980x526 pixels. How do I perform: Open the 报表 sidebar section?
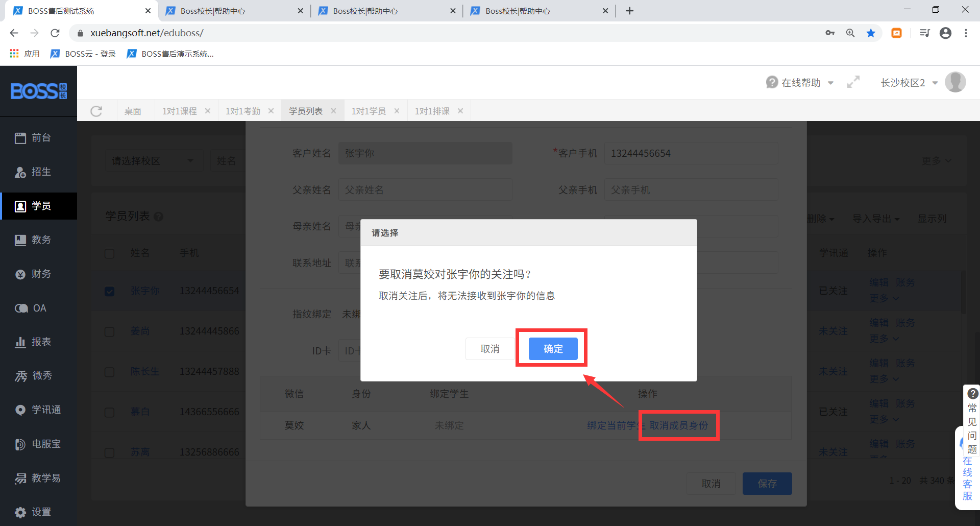pyautogui.click(x=38, y=342)
